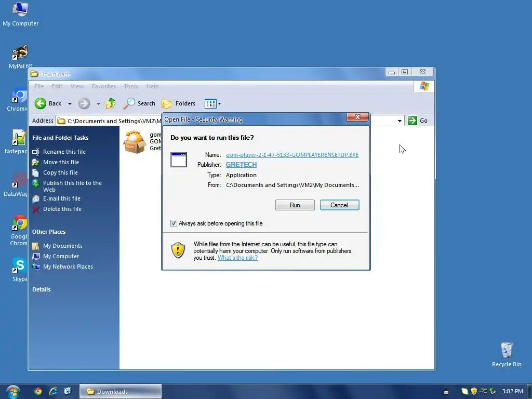Click the Windows Start orb
The image size is (532, 399).
[x=13, y=392]
